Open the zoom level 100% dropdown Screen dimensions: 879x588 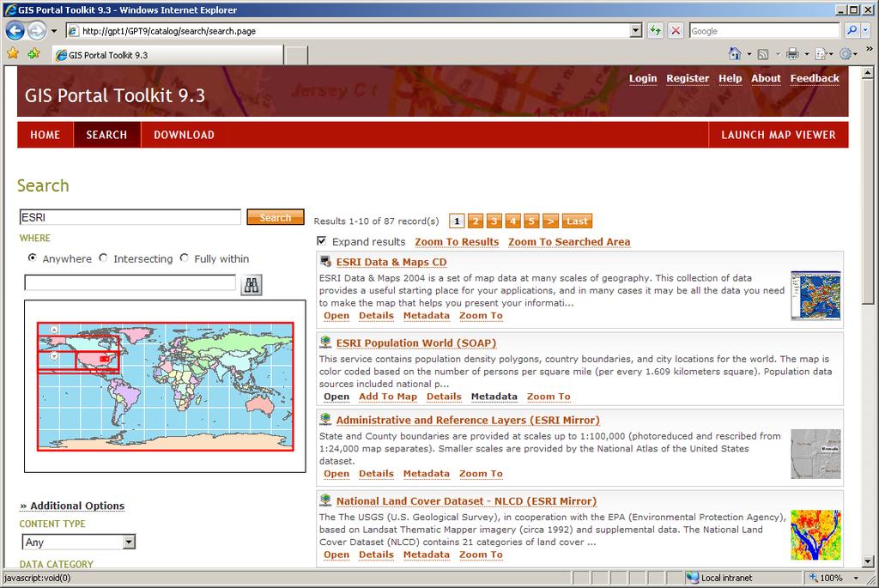(856, 578)
